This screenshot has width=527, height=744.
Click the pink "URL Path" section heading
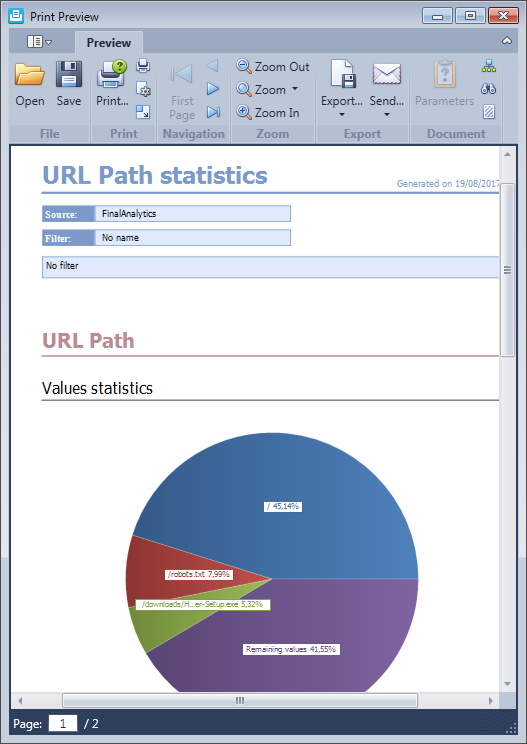pyautogui.click(x=88, y=341)
